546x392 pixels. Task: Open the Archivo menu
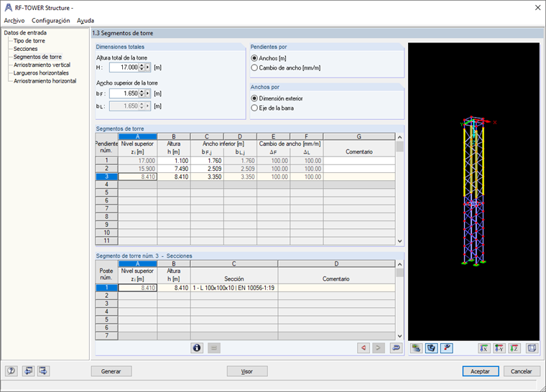(x=14, y=21)
